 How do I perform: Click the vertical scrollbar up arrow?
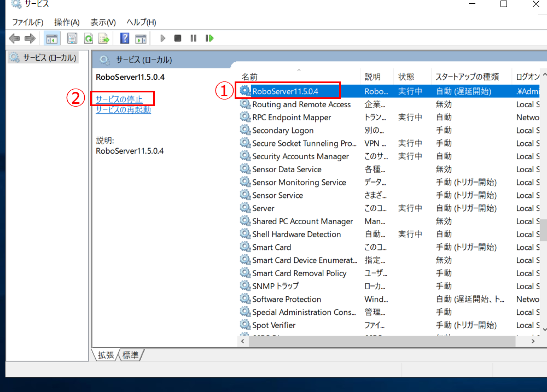coord(544,74)
